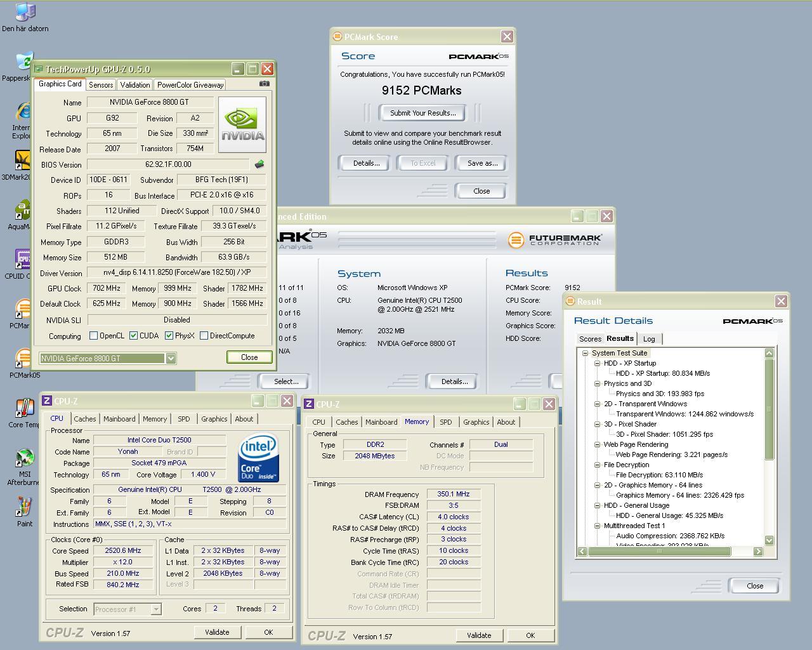Open the Processor #1 selection dropdown
812x650 pixels.
[x=156, y=609]
